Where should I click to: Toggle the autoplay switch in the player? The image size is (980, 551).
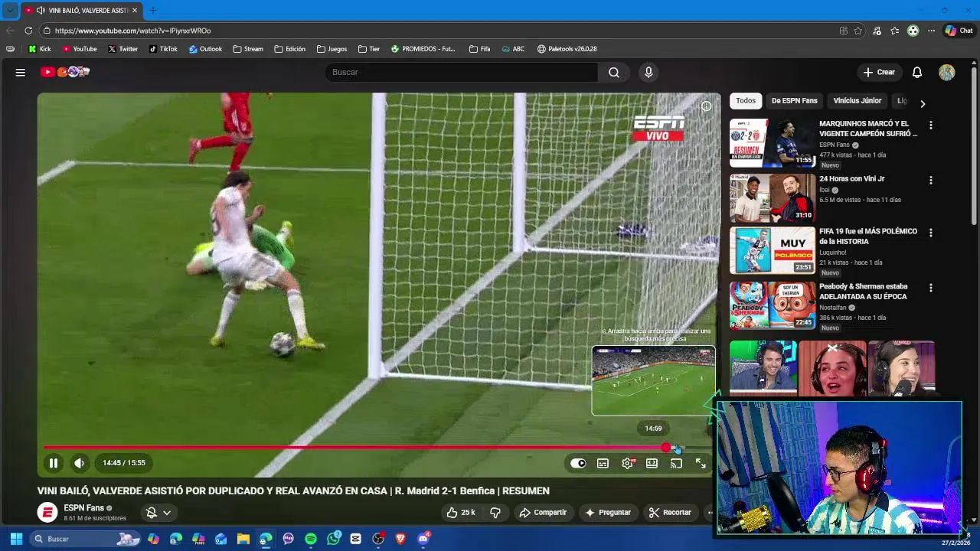[x=578, y=463]
